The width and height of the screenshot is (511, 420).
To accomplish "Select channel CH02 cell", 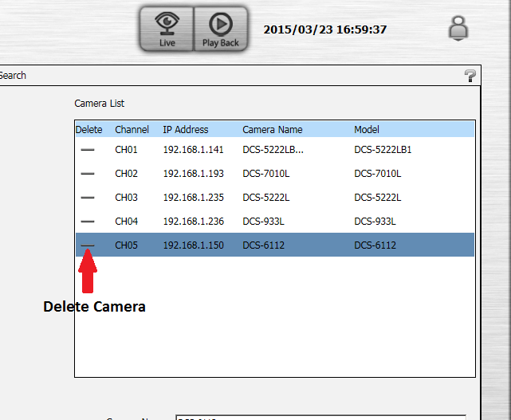I will [126, 174].
